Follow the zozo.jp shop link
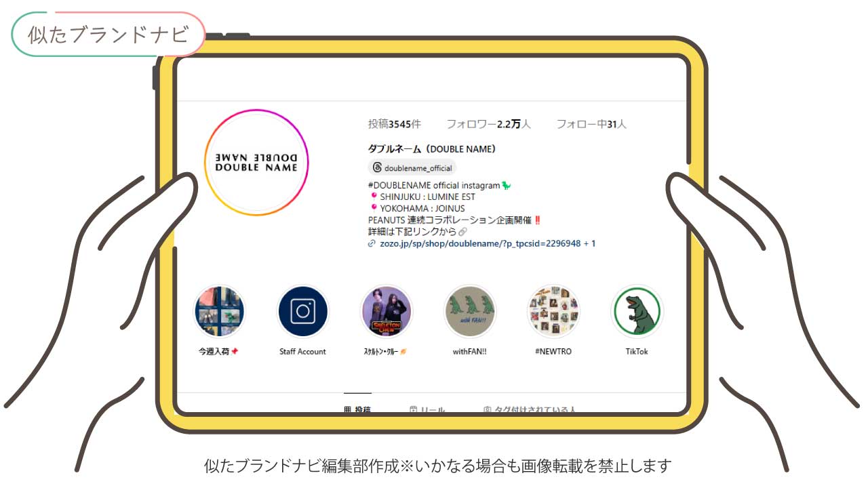The height and width of the screenshot is (488, 868). (x=487, y=243)
